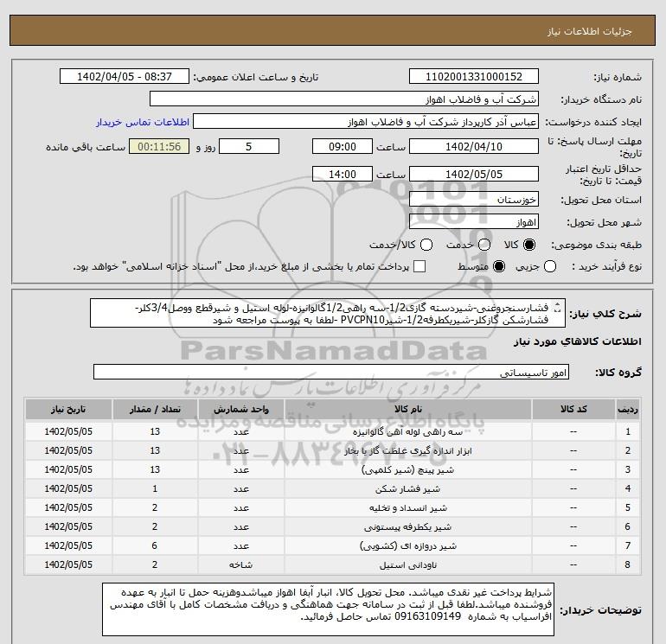The image size is (666, 644).
Task: Toggle the اسناد خزانه اسلامی payment checkbox
Action: click(419, 266)
